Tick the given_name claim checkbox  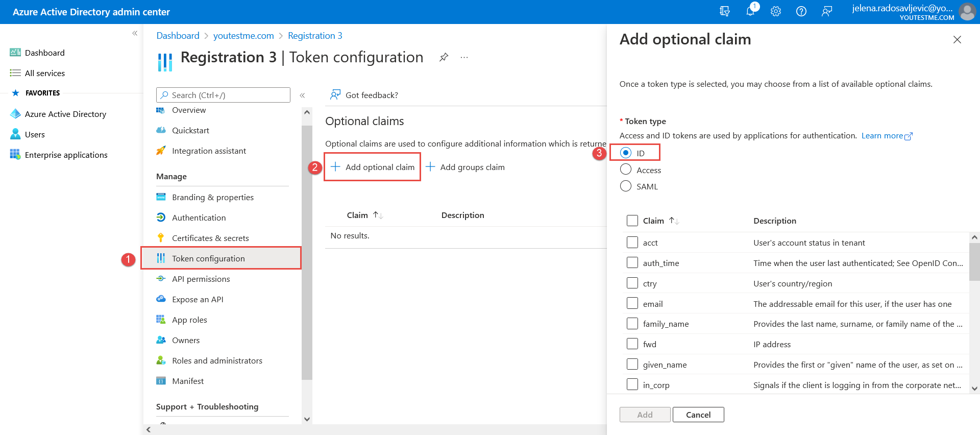pos(632,364)
